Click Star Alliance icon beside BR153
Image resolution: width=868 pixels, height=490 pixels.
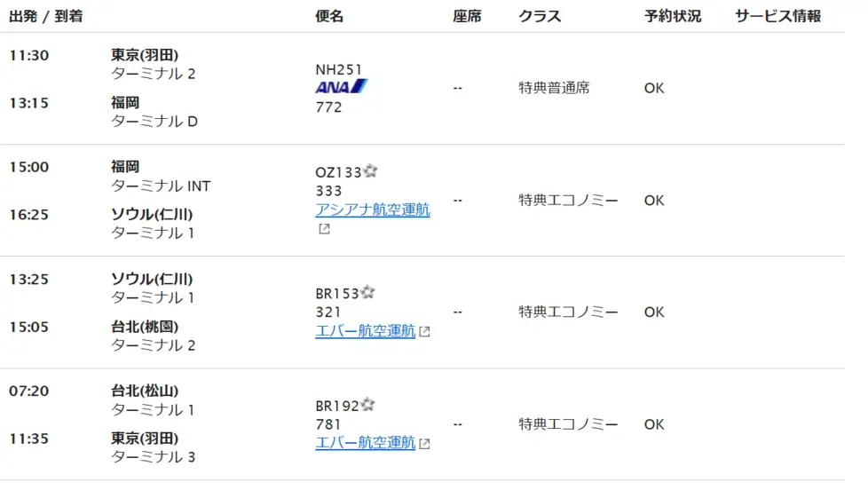click(368, 292)
